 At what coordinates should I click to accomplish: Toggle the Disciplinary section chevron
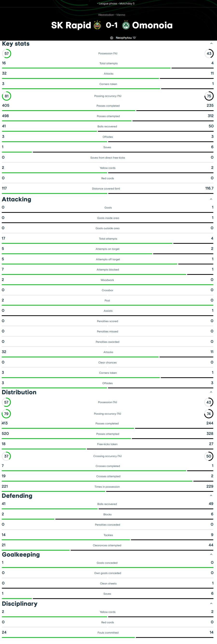tap(211, 603)
